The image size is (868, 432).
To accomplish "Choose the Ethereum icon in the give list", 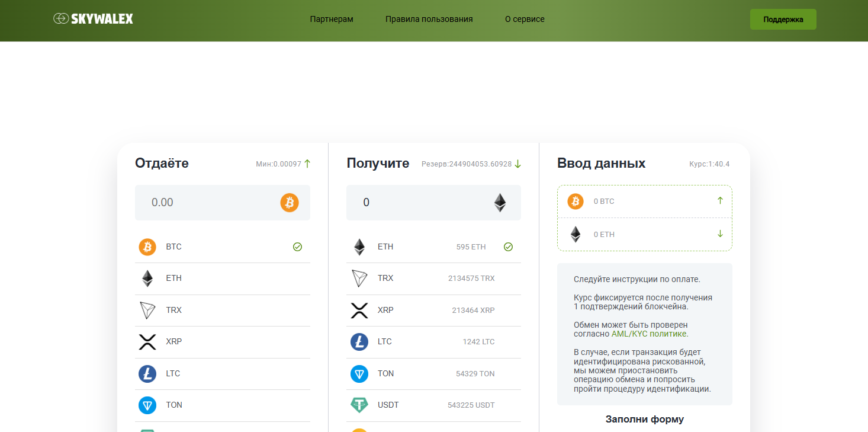I will [x=147, y=279].
